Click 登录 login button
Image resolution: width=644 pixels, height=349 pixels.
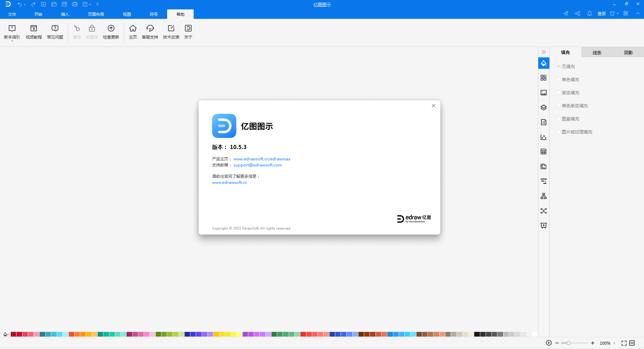pyautogui.click(x=602, y=13)
